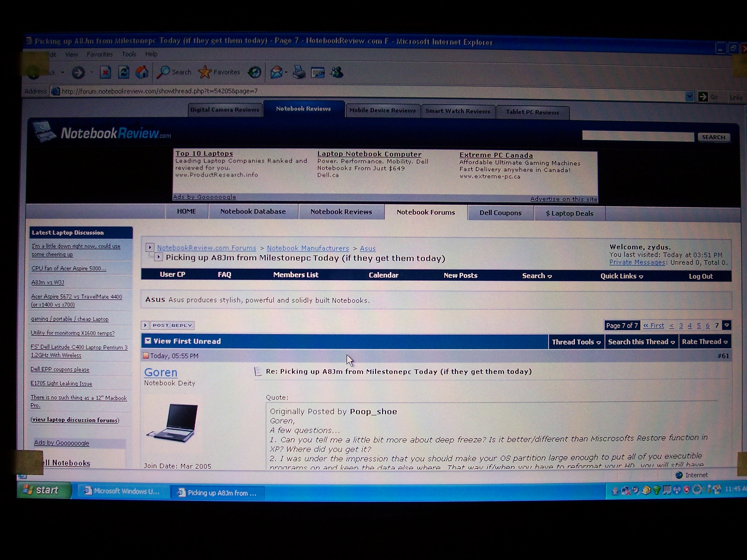Open the forum Search dropdown menu
The height and width of the screenshot is (560, 747).
pyautogui.click(x=537, y=276)
